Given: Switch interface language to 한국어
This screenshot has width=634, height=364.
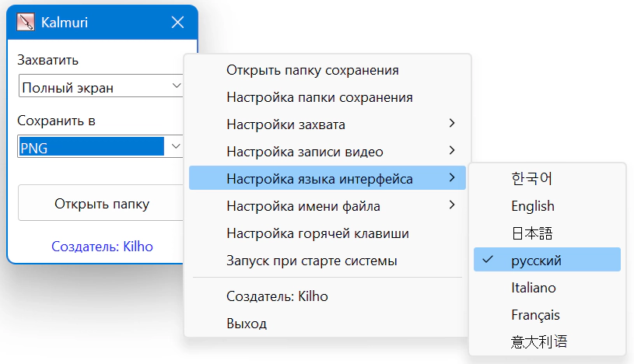Looking at the screenshot, I should [532, 178].
